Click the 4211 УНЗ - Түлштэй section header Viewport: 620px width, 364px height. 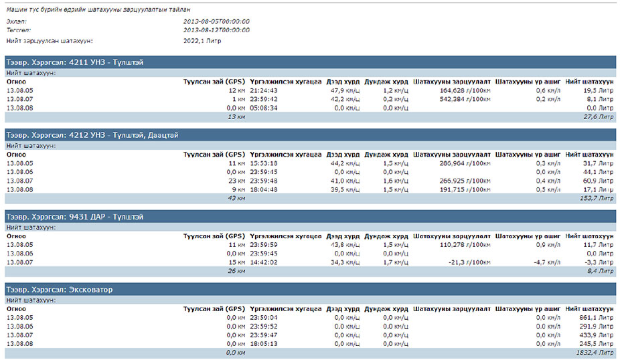[x=74, y=62]
